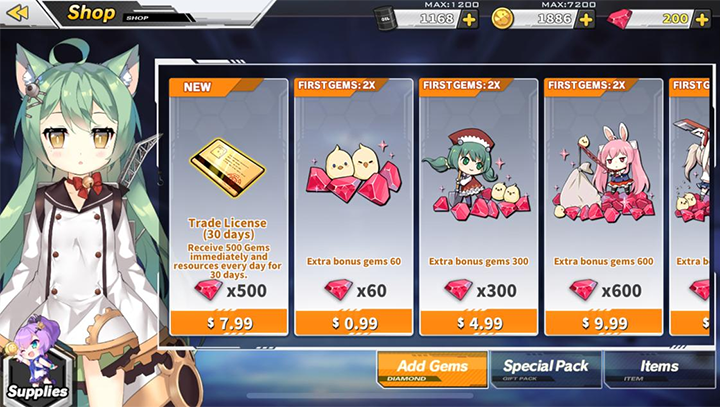Switch to the Special Pack tab
Viewport: 720px width, 407px height.
546,369
